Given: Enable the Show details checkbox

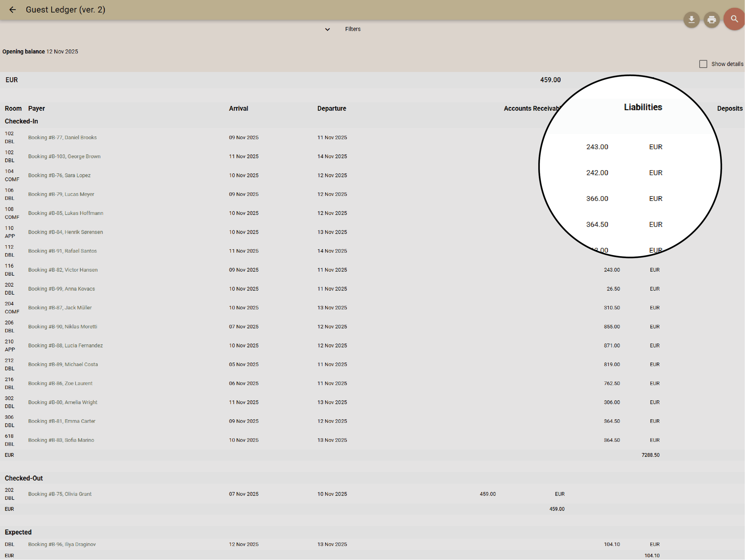Looking at the screenshot, I should (x=703, y=64).
